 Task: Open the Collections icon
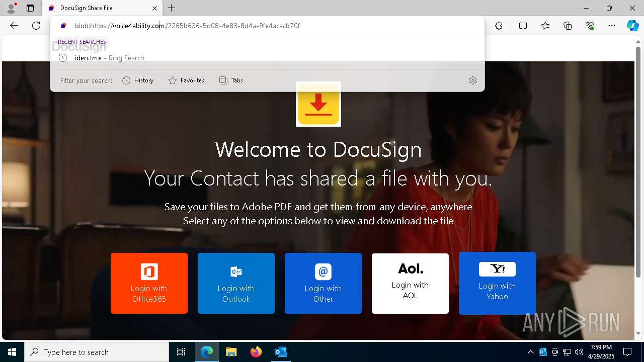tap(568, 26)
